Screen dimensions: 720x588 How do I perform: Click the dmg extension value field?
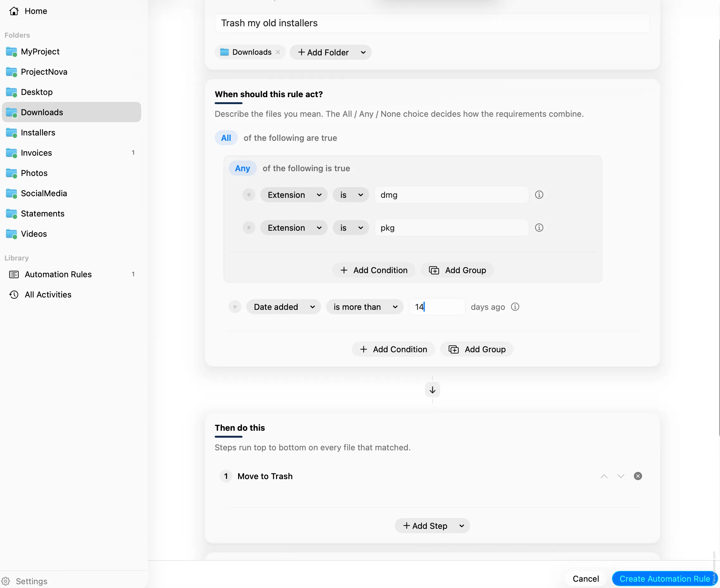(452, 195)
